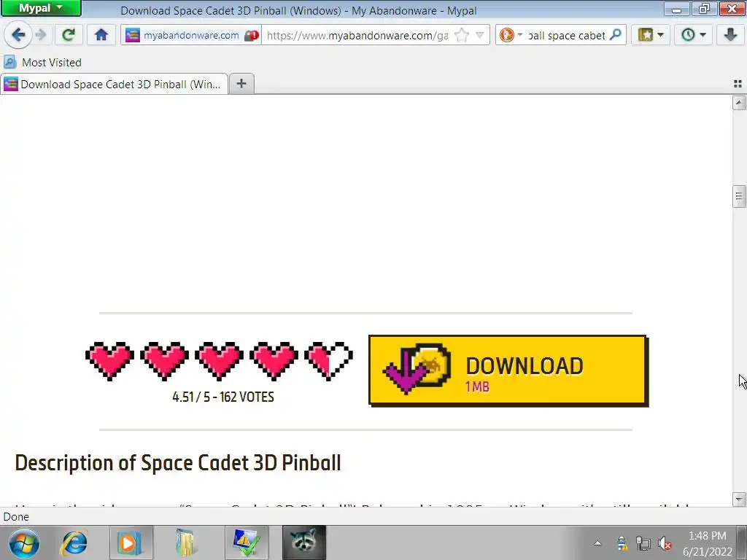This screenshot has height=560, width=747.
Task: Show all tabs grid button
Action: 738,84
